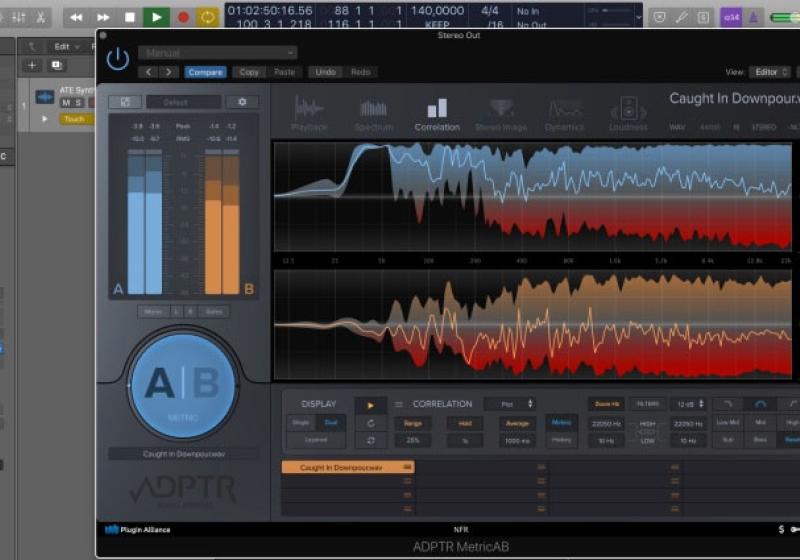This screenshot has height=560, width=800.
Task: Switch to the Stereo Image view
Action: tap(501, 114)
